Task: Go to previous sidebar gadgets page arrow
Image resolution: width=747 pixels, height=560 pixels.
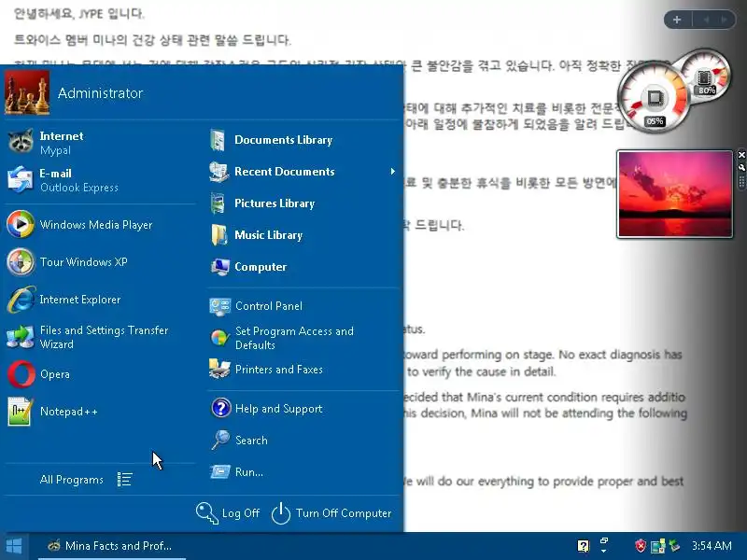Action: click(x=707, y=20)
